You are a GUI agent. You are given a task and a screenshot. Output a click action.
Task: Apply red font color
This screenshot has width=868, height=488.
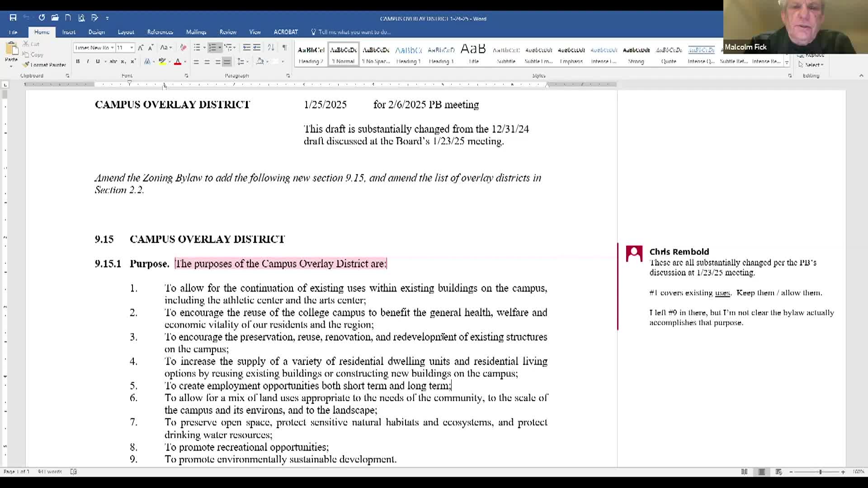178,61
